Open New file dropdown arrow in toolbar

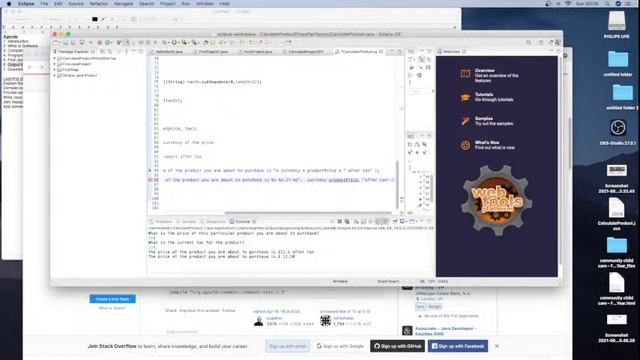click(x=61, y=42)
